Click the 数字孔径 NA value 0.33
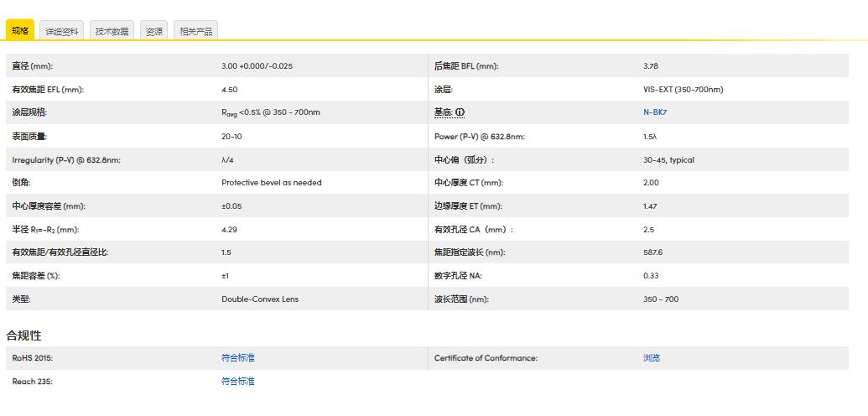 pyautogui.click(x=651, y=276)
